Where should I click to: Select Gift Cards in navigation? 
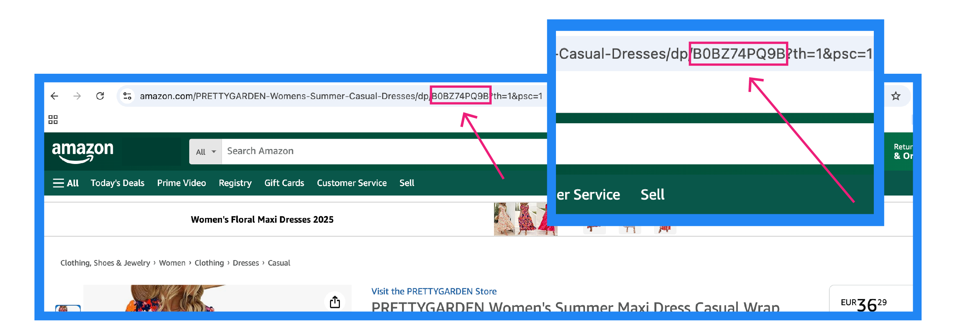click(284, 183)
